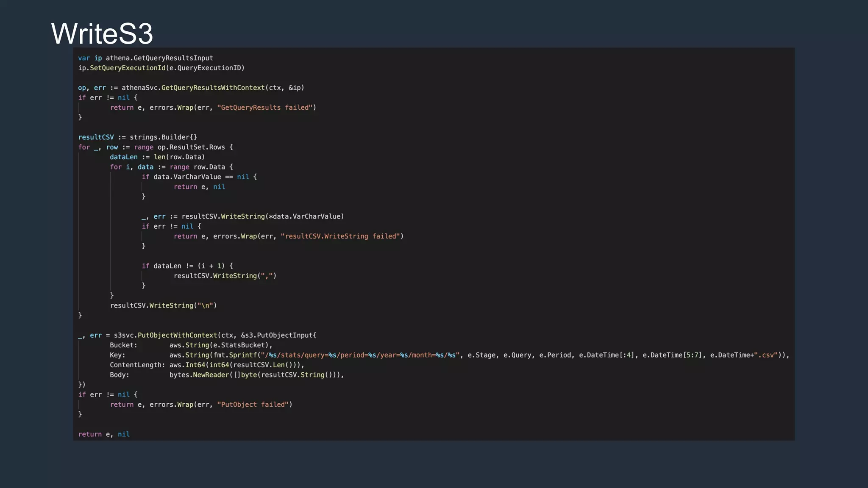Click "resultCSV.WriteString failed" error string
Viewport: 868px width, 488px height.
(342, 236)
